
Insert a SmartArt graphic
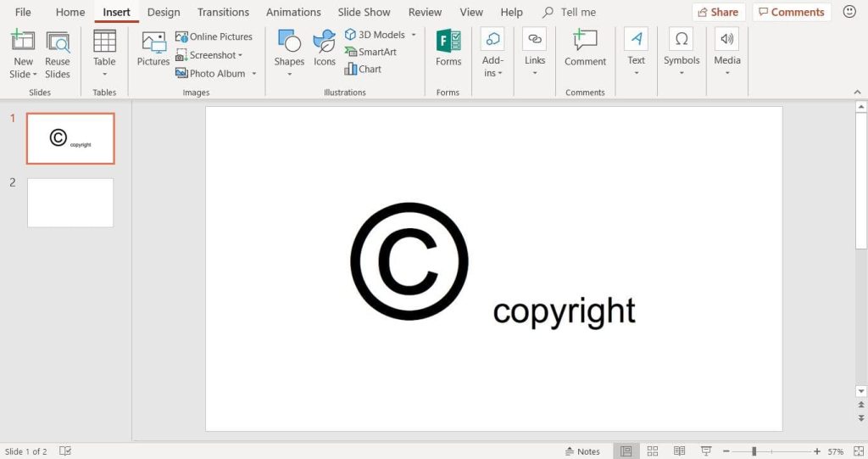[370, 52]
